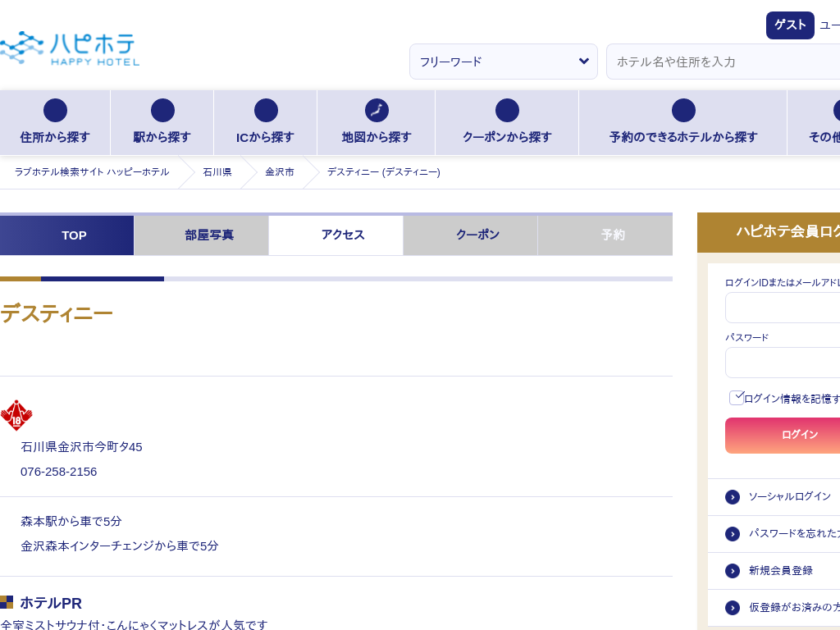This screenshot has height=630, width=840.
Task: Click the ゲスト button
Action: 790,25
